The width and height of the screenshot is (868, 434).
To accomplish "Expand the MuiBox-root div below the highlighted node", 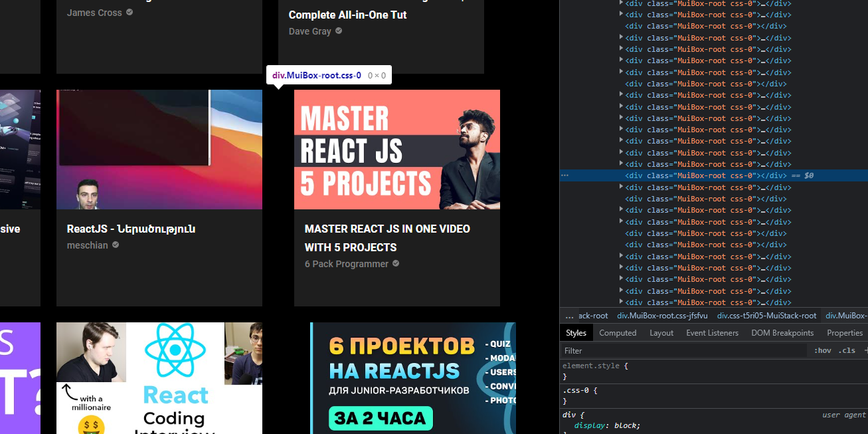I will pyautogui.click(x=620, y=187).
